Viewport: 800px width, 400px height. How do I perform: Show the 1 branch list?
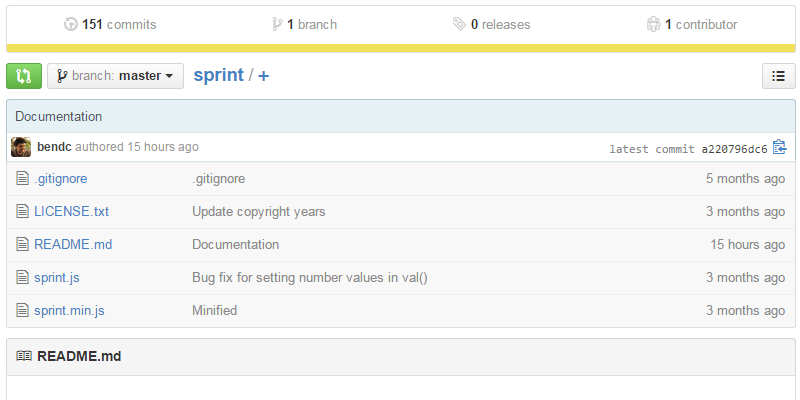(x=304, y=24)
